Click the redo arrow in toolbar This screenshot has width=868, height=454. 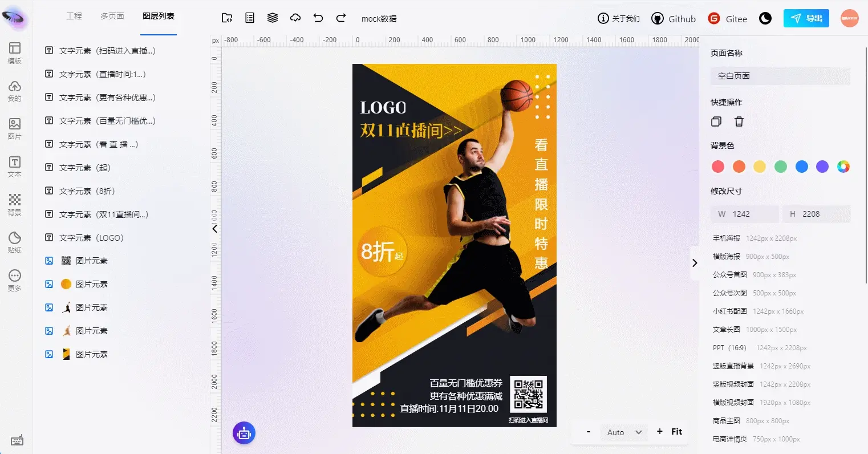click(x=341, y=18)
